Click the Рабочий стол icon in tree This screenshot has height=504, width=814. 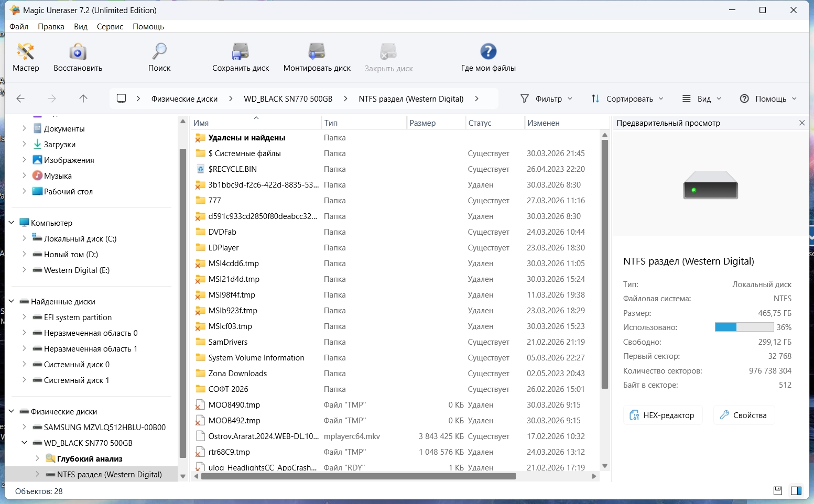(x=37, y=191)
